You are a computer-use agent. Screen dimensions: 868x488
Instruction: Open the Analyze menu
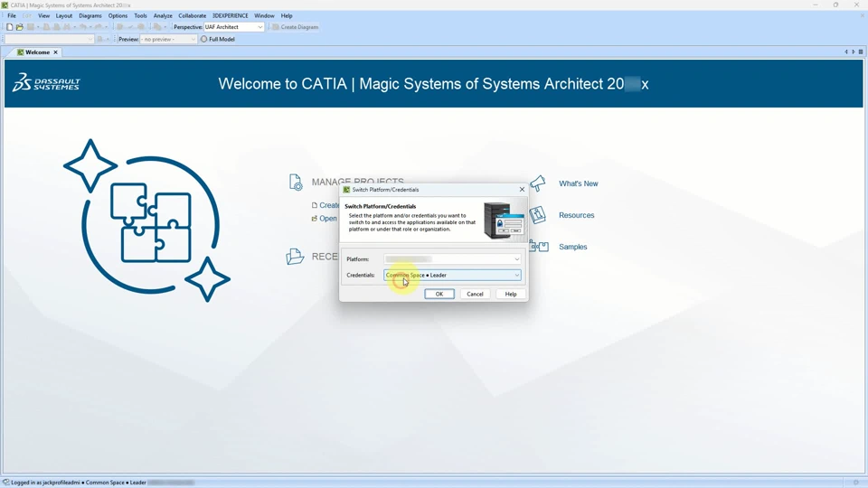point(163,16)
